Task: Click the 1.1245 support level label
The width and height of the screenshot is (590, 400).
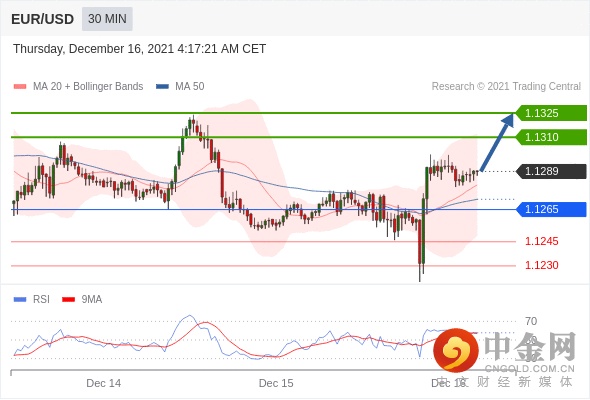Action: point(542,241)
